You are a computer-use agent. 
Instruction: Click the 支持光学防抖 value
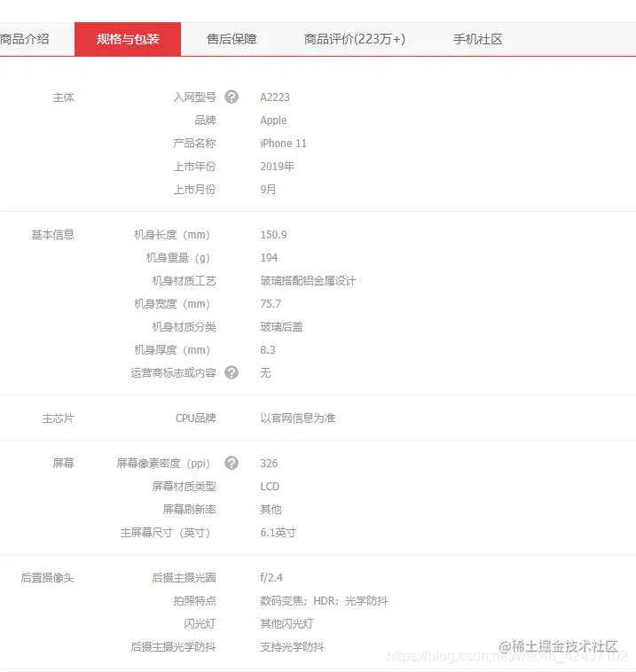click(292, 647)
